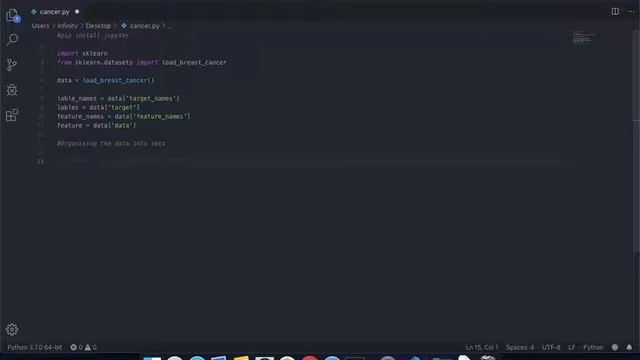Click 'load_breast_cancer' in the from-import line
Viewport: 640px width, 360px height.
(194, 62)
